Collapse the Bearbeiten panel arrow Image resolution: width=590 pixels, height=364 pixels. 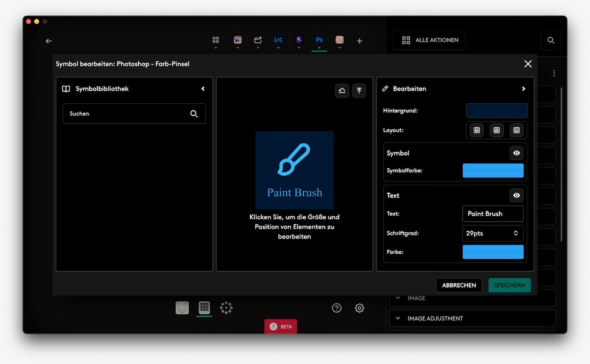pyautogui.click(x=523, y=89)
